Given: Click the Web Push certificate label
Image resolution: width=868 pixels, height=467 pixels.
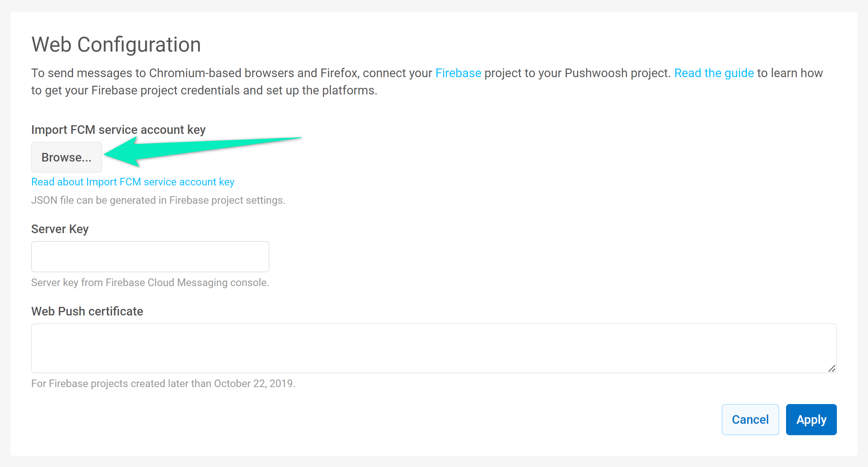Looking at the screenshot, I should coord(87,311).
